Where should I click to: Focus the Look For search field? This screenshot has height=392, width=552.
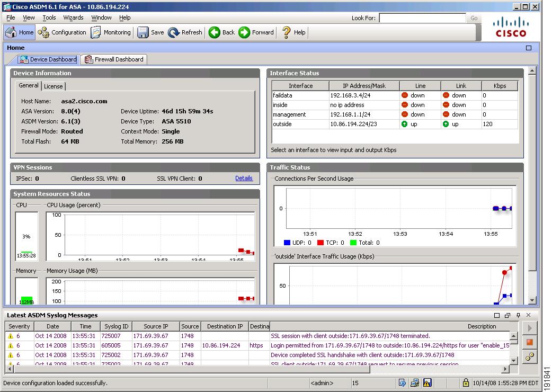click(422, 18)
